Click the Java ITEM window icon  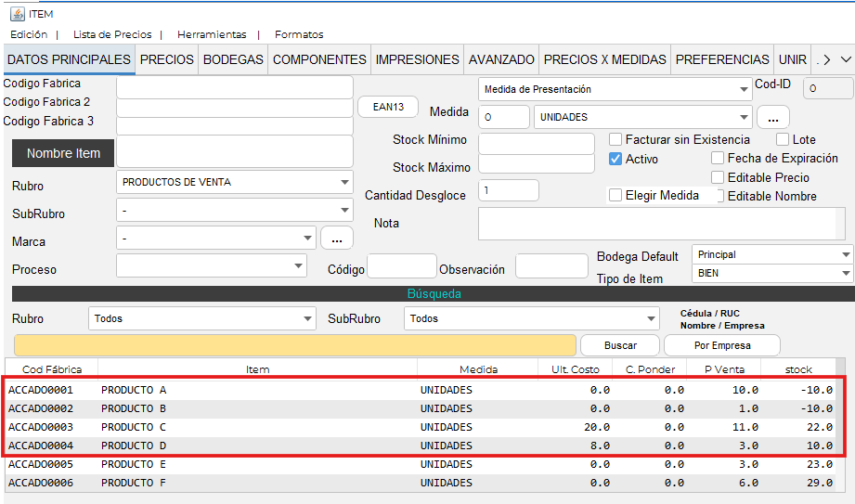(17, 14)
